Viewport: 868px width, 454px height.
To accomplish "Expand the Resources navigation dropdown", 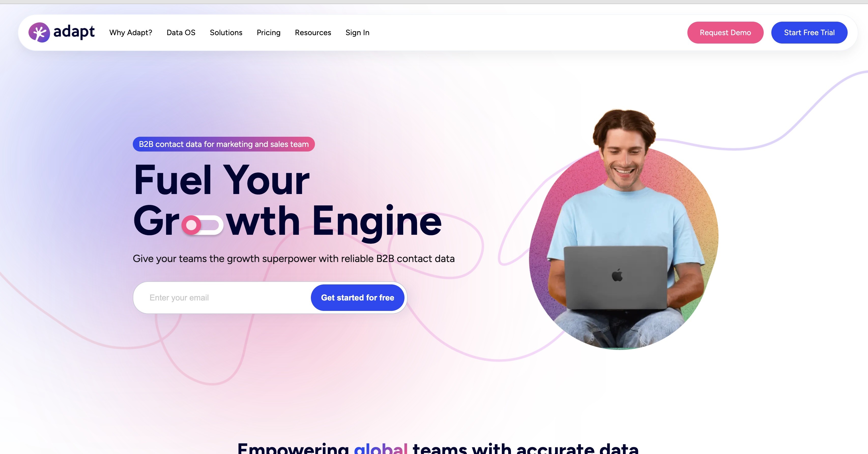I will [313, 33].
